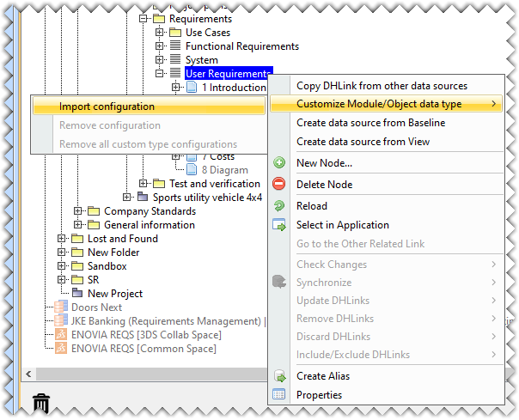Click the Functional Requirements module icon

click(175, 46)
